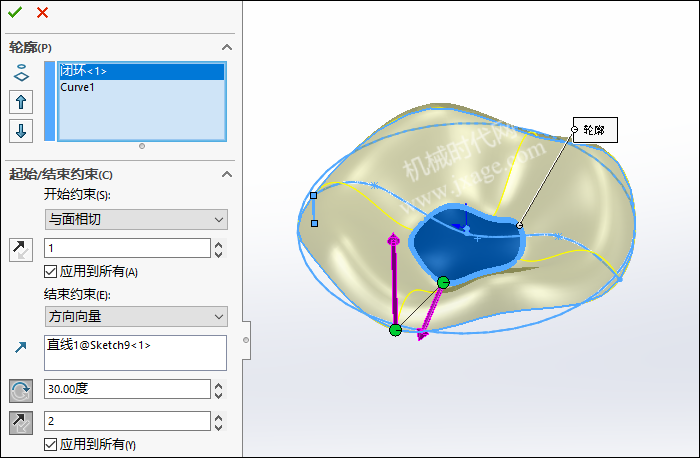Click the 轮廓 callout label in viewport
The width and height of the screenshot is (700, 458).
tap(595, 130)
